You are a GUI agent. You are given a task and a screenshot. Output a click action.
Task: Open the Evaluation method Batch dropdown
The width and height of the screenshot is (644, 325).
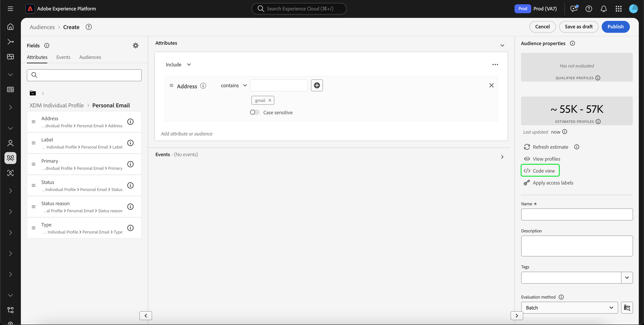tap(569, 308)
